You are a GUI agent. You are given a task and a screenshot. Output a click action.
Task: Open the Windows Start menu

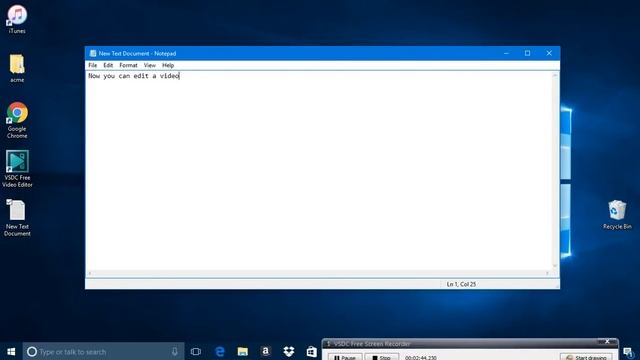[11, 351]
